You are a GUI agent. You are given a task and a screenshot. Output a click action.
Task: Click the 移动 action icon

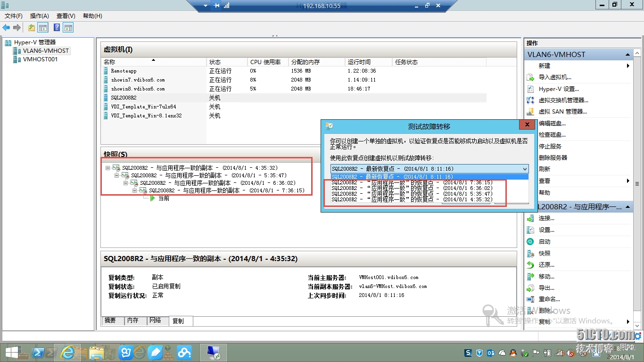coord(530,276)
